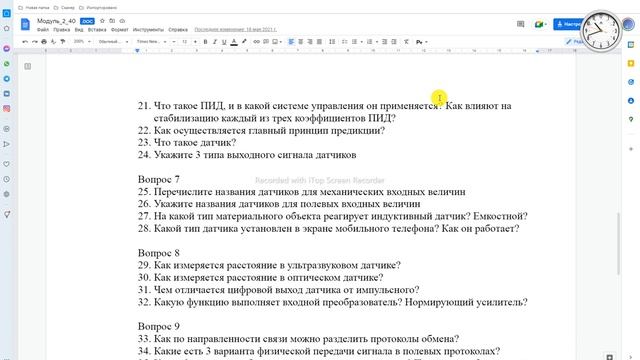Open the user account avatar
640x360 pixels.
click(x=629, y=24)
